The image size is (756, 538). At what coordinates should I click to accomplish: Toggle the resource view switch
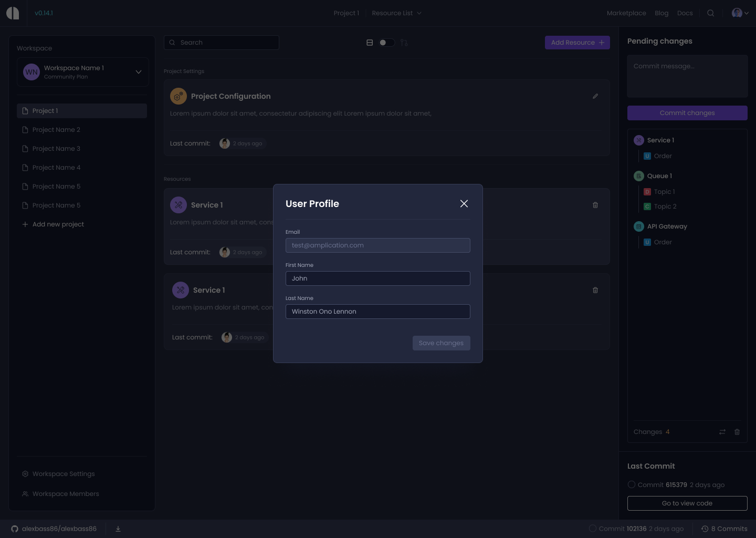point(387,43)
